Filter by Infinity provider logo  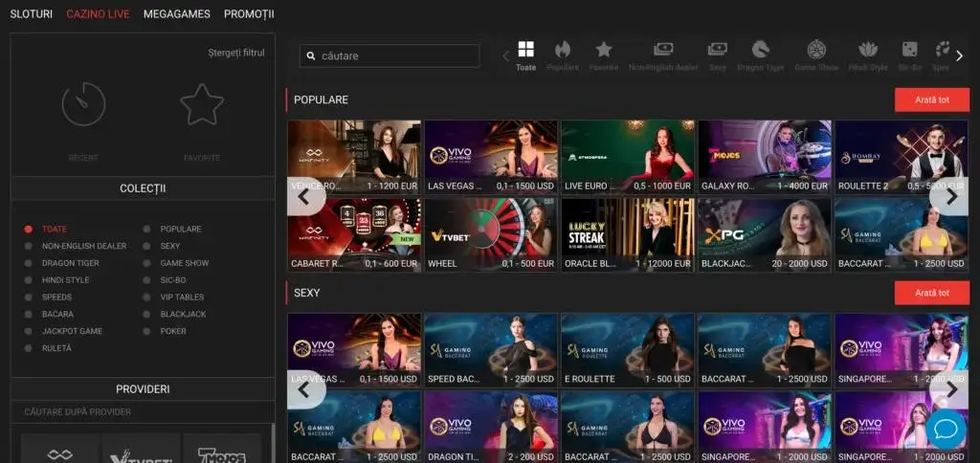tap(60, 449)
